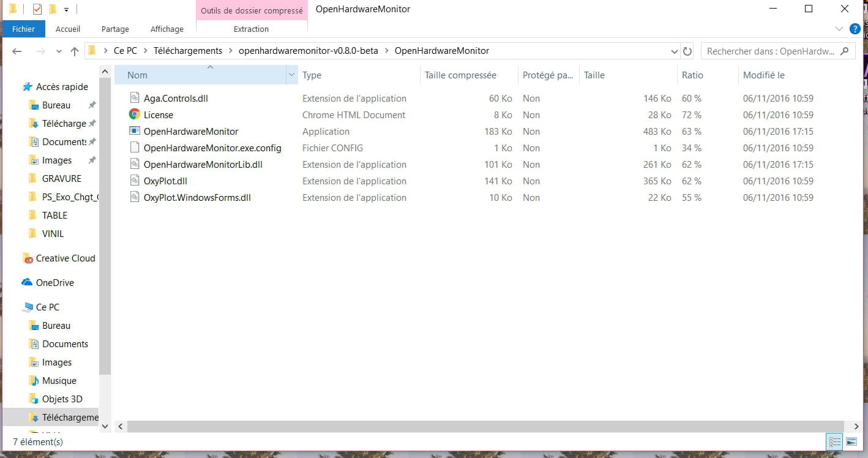Click the search magnifier icon
Screen dimensions: 868x458
845,51
